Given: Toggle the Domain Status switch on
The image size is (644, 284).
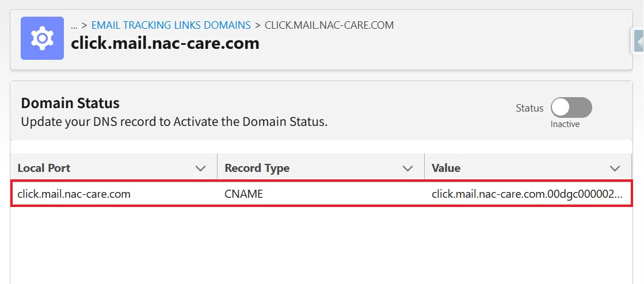Looking at the screenshot, I should tap(571, 108).
